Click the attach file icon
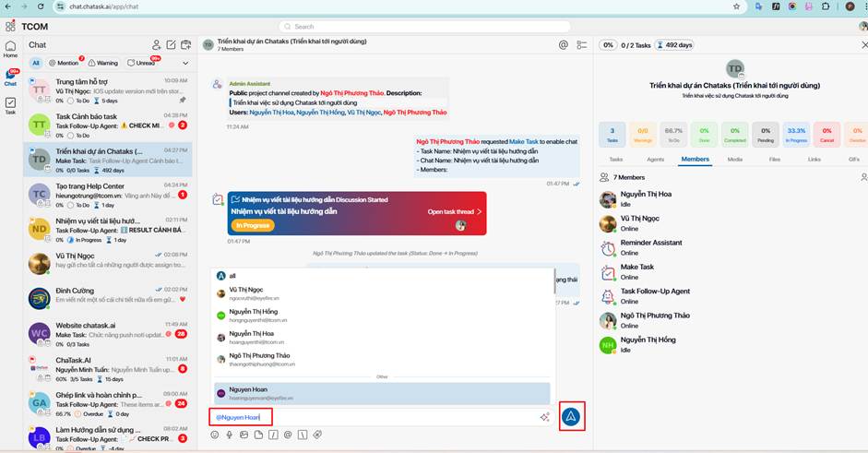The height and width of the screenshot is (453, 868). coord(258,435)
